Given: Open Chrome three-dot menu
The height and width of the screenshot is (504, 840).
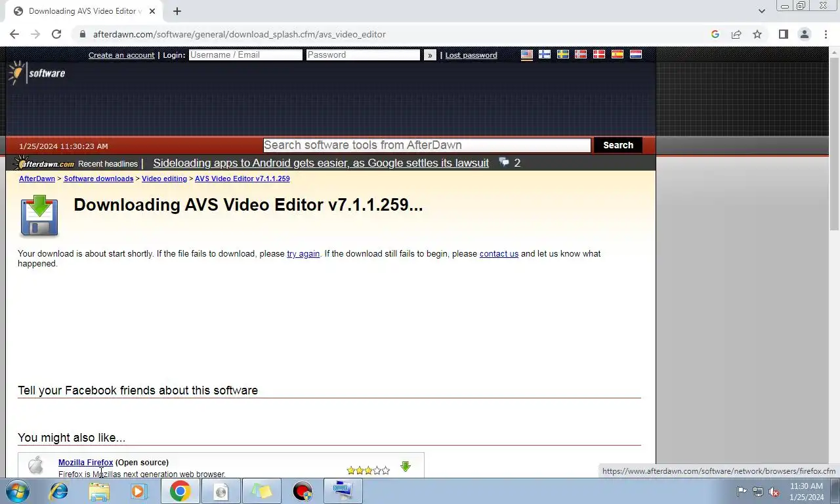Looking at the screenshot, I should pyautogui.click(x=825, y=34).
